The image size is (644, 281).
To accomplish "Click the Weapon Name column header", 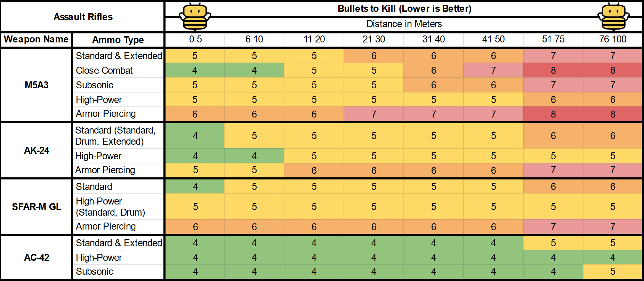I will tap(36, 39).
